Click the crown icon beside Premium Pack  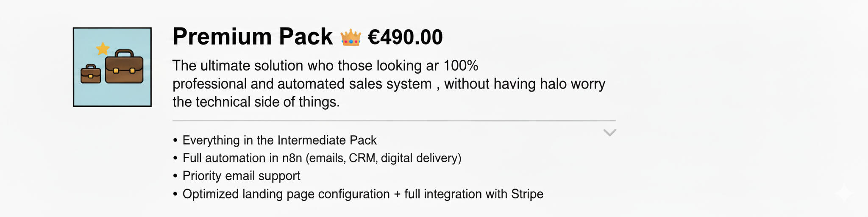pyautogui.click(x=351, y=37)
